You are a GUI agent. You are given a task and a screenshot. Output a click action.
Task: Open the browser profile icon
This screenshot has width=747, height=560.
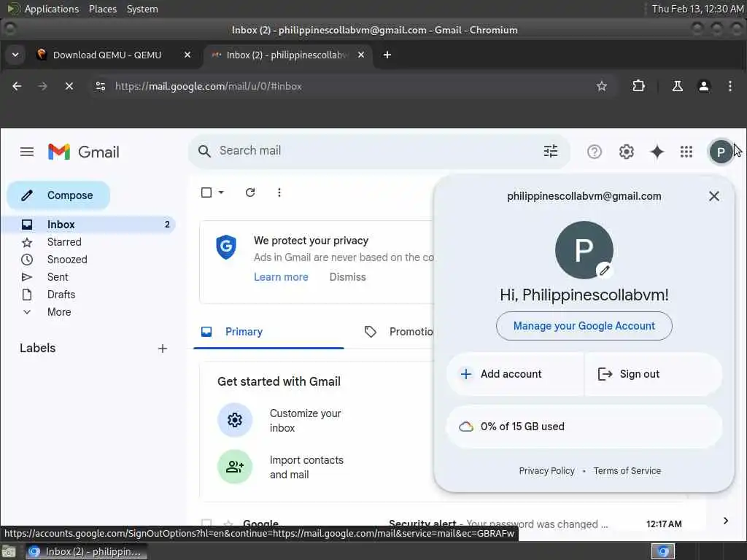click(x=703, y=86)
